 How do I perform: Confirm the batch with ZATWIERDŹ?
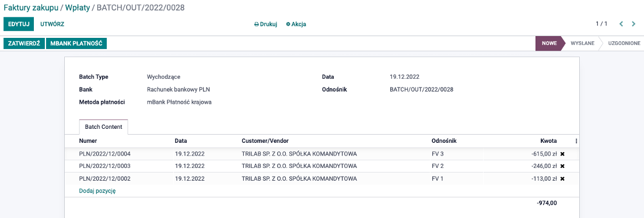click(x=24, y=44)
